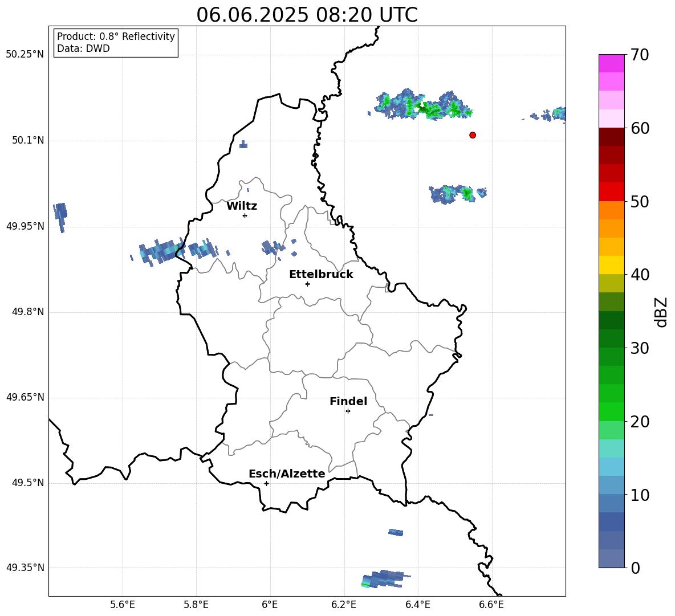Click the 70 tick on the colorbar
Viewport: 675px width, 616px height.
[640, 55]
